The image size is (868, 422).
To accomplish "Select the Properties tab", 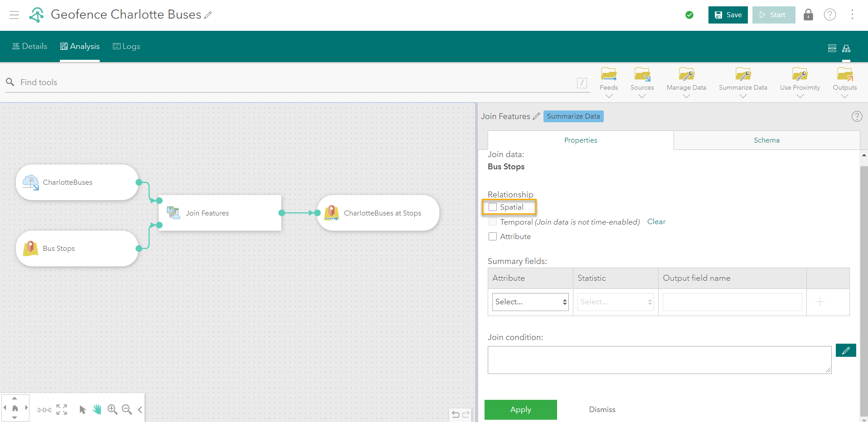I will (581, 140).
